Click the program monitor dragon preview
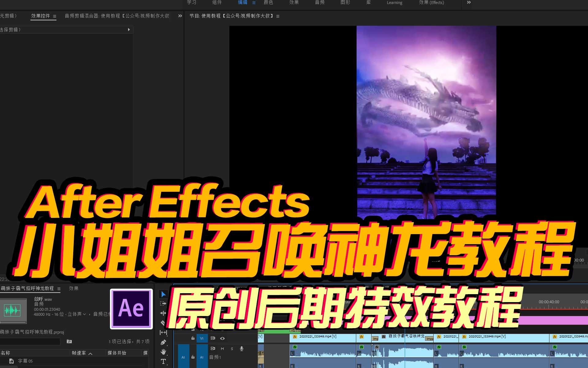Viewport: 588px width, 368px height. 426,122
